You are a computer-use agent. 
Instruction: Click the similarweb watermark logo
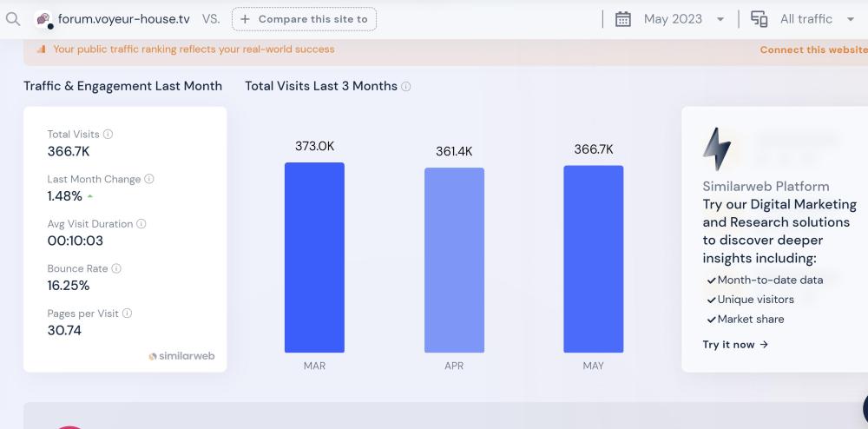point(181,356)
